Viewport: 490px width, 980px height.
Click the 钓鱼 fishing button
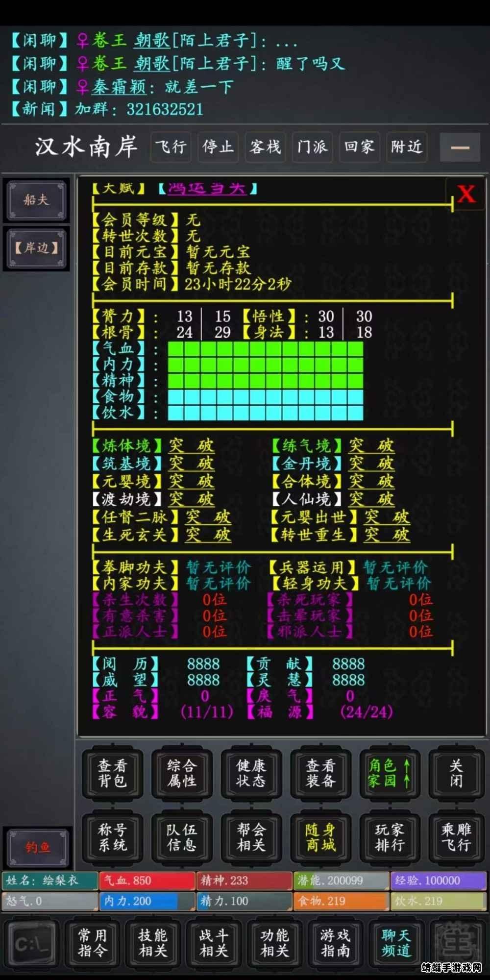point(38,847)
